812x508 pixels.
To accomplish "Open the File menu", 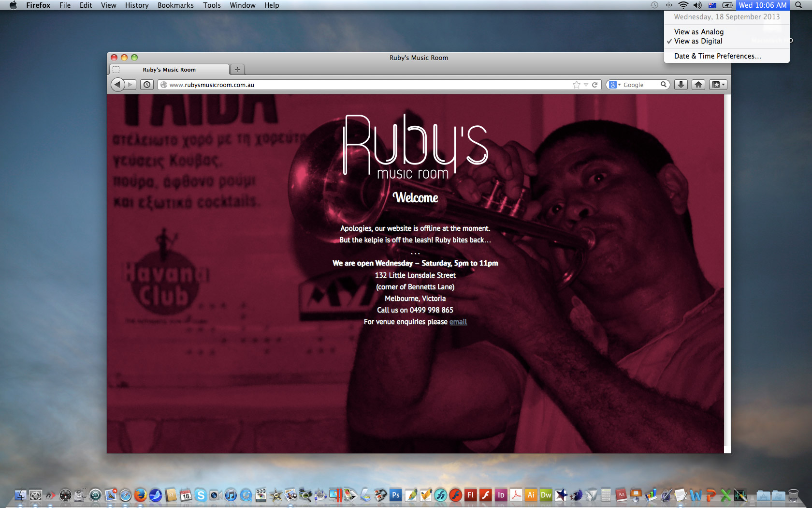I will coord(65,5).
